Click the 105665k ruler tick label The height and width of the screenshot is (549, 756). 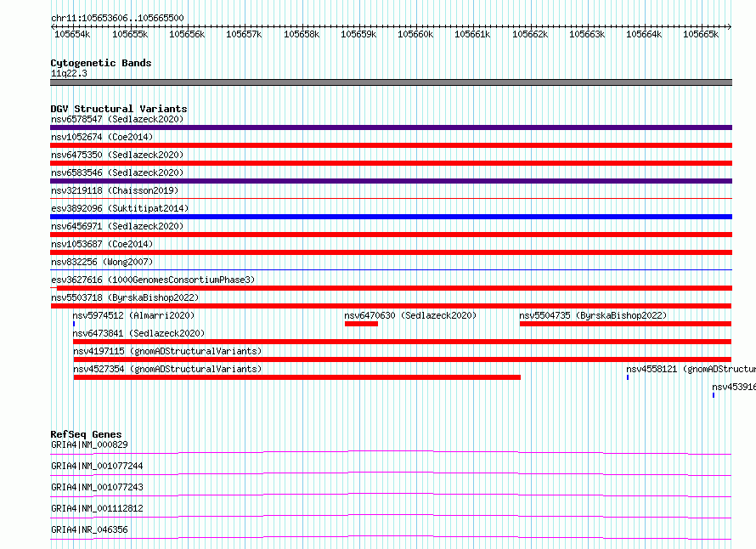tap(701, 34)
